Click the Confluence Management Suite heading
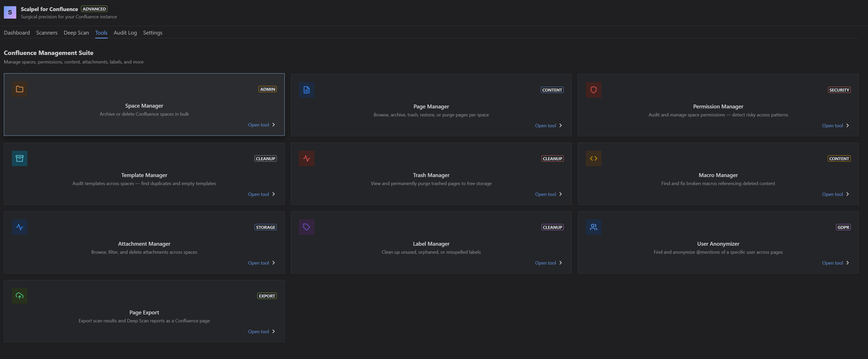 tap(49, 53)
